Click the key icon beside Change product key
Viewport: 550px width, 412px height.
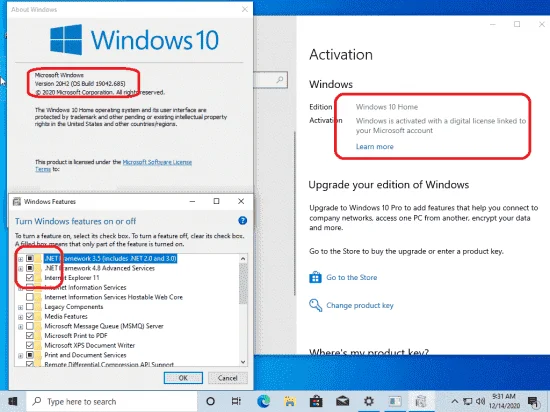315,305
